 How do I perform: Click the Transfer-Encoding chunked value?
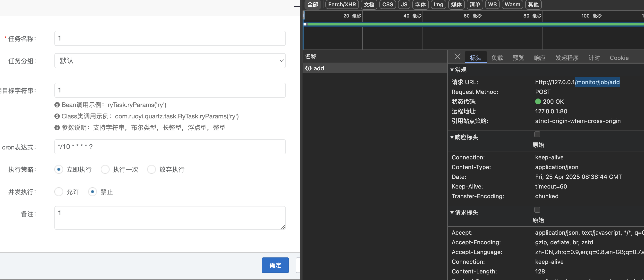[x=547, y=196]
